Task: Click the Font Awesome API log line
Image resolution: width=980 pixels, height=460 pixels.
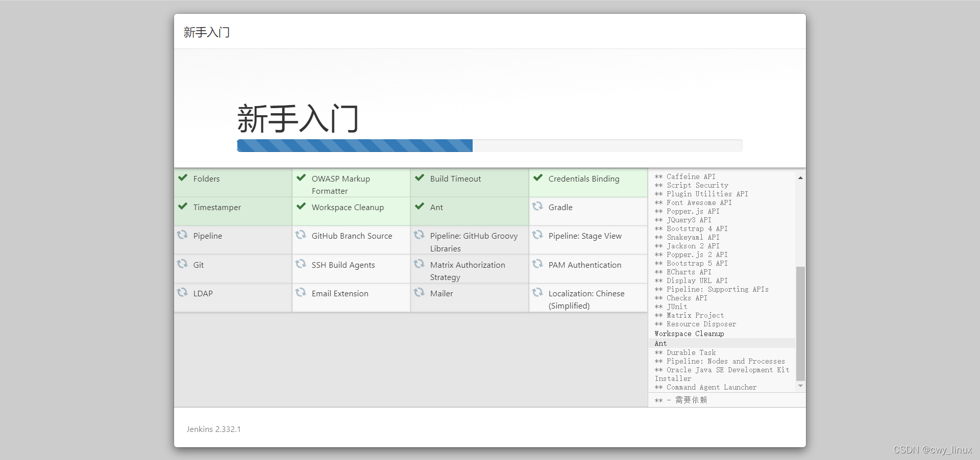Action: 693,202
